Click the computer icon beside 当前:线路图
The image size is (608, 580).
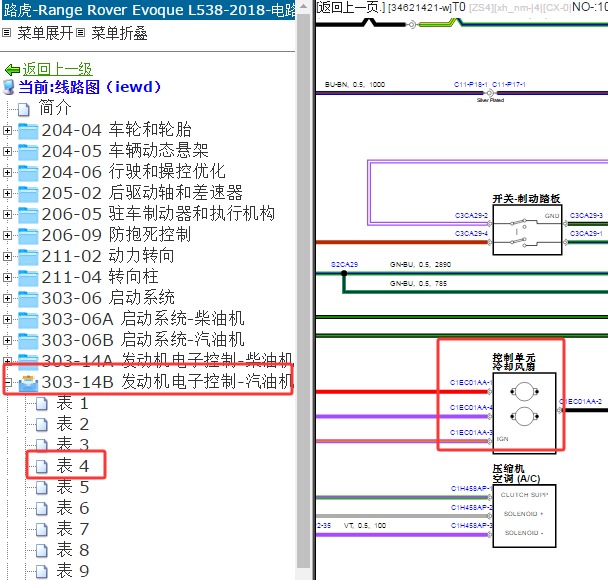[9, 88]
